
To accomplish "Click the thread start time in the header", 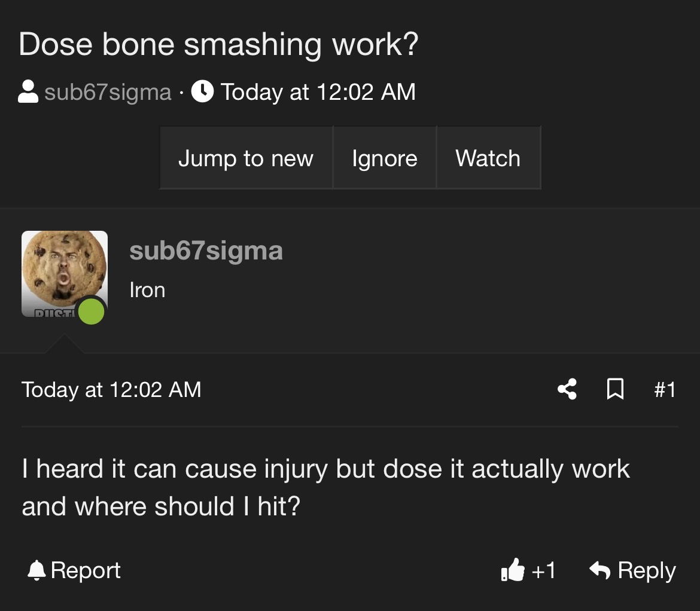I will (318, 92).
